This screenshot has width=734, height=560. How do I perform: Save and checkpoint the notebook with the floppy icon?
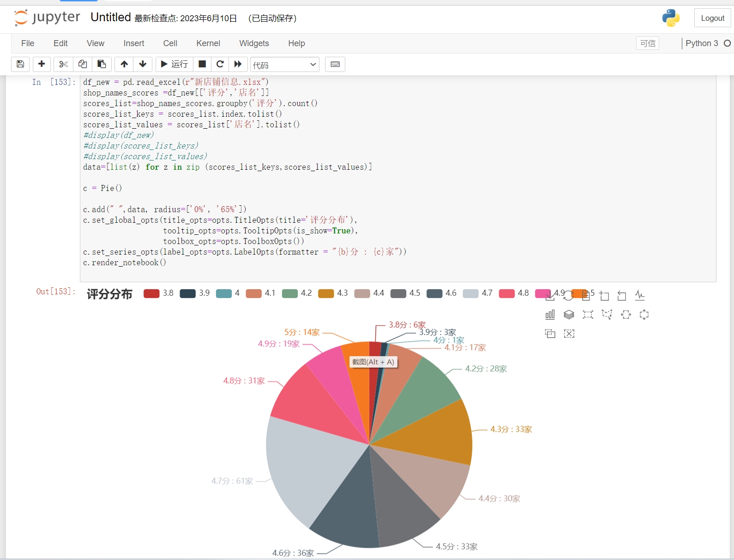pyautogui.click(x=20, y=64)
